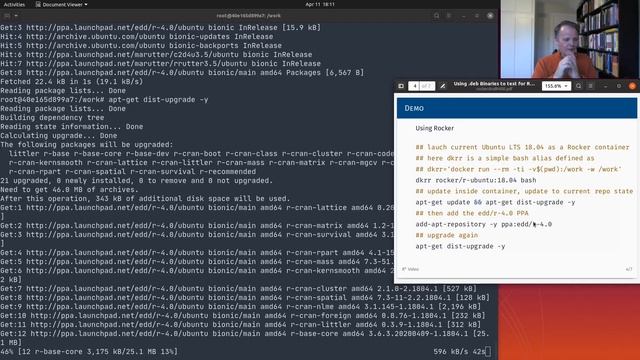Select the page number field showing 4
The height and width of the screenshot is (360, 640).
point(414,86)
